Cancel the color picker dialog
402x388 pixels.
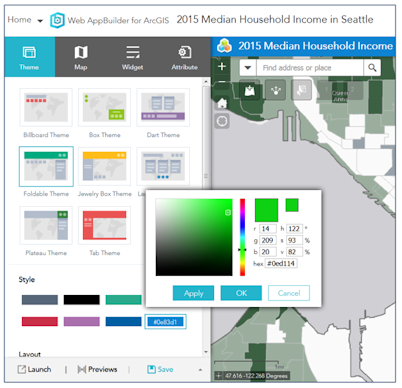[289, 293]
